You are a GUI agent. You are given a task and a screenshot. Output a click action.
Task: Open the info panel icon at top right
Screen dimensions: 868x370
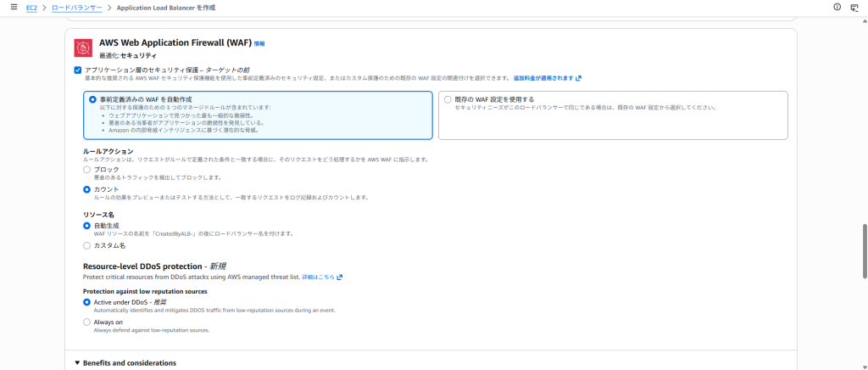coord(837,7)
